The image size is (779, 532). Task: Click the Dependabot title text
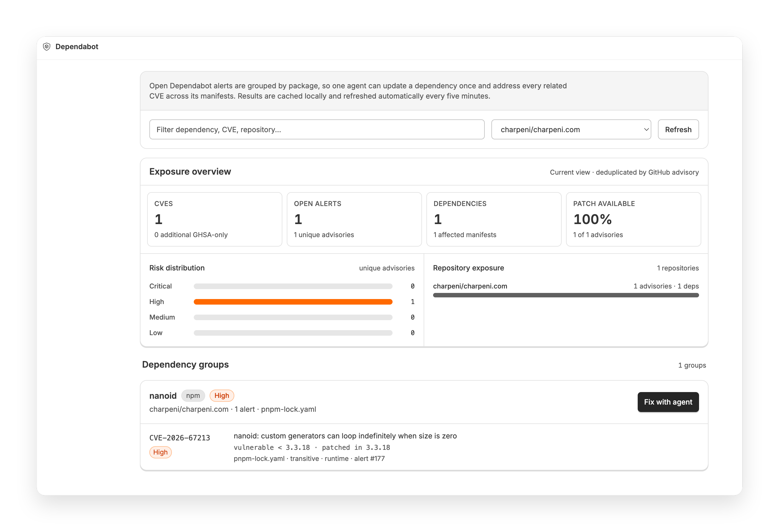77,47
